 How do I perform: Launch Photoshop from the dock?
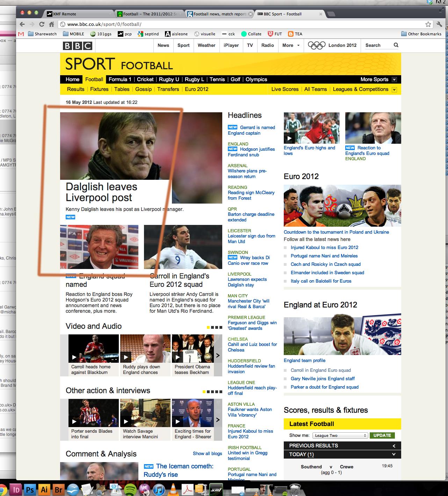click(30, 490)
